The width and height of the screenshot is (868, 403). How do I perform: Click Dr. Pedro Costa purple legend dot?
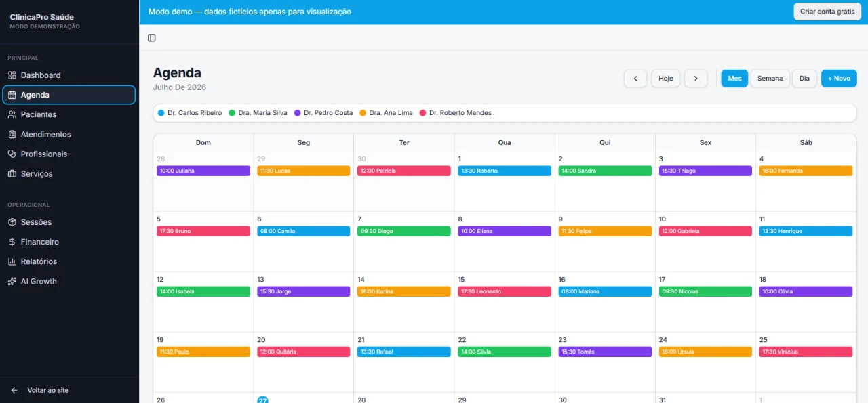click(297, 113)
